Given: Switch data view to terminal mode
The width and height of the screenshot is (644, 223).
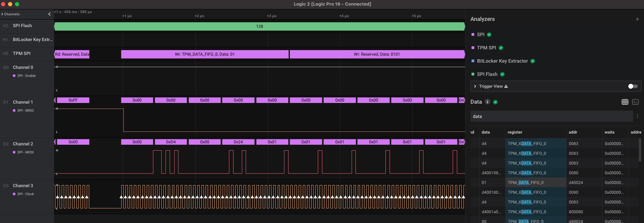Looking at the screenshot, I should (x=635, y=102).
